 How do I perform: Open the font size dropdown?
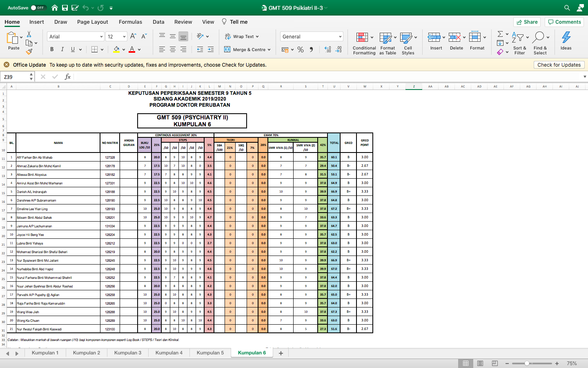click(x=124, y=36)
